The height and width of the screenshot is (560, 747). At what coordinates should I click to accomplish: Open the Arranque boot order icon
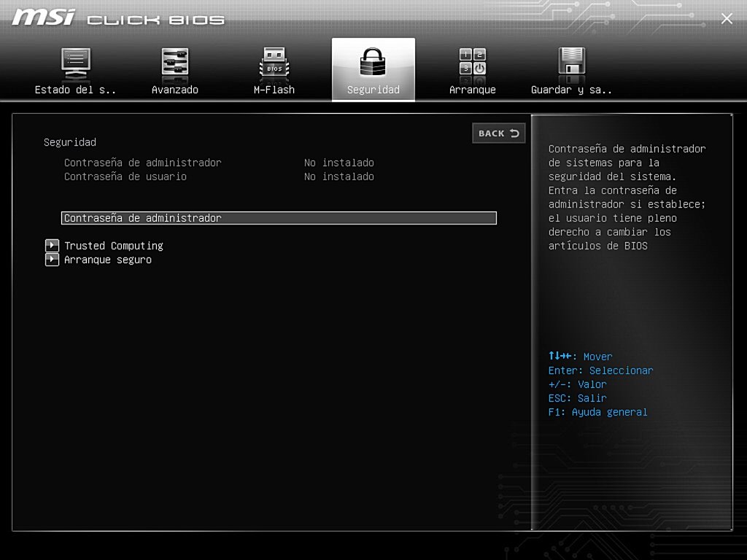coord(472,62)
